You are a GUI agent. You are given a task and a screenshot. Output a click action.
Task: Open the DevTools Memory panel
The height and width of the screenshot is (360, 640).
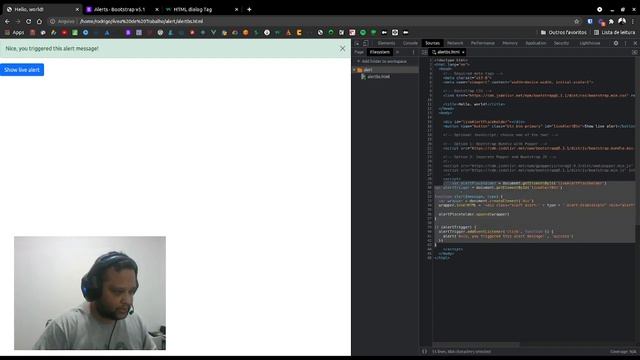(x=510, y=43)
